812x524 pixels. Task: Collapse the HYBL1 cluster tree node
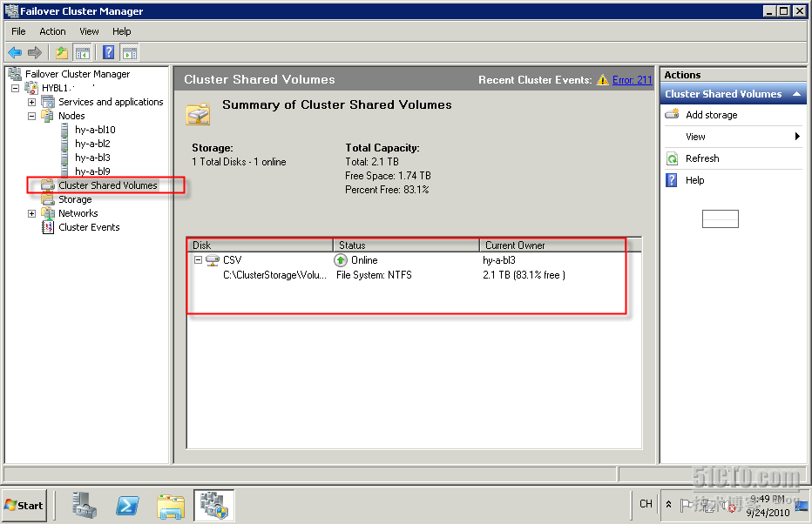coord(16,88)
